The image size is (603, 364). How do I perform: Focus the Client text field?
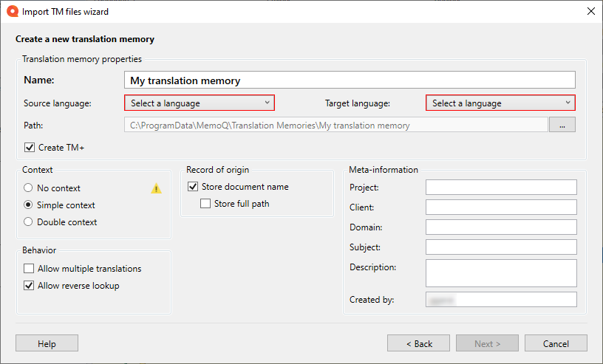501,207
